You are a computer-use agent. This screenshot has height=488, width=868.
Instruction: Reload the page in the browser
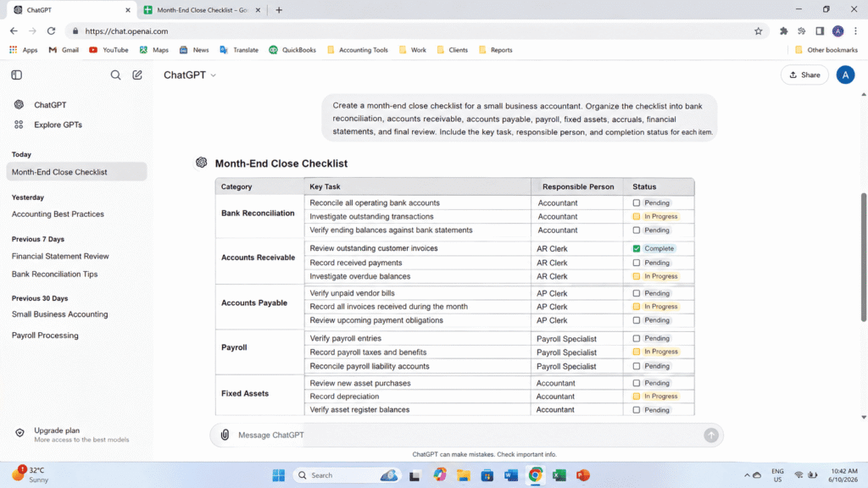coord(51,31)
